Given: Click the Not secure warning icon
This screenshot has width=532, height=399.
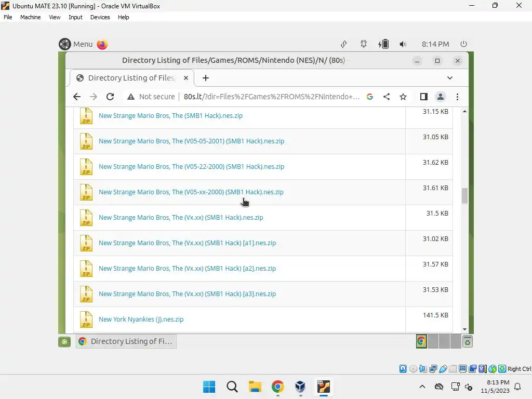Looking at the screenshot, I should pyautogui.click(x=130, y=97).
